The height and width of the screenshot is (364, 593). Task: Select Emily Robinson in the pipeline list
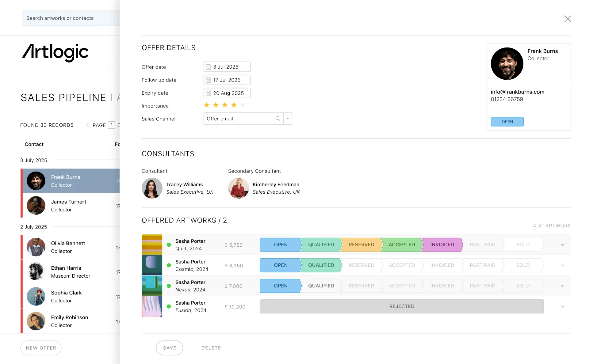70,321
